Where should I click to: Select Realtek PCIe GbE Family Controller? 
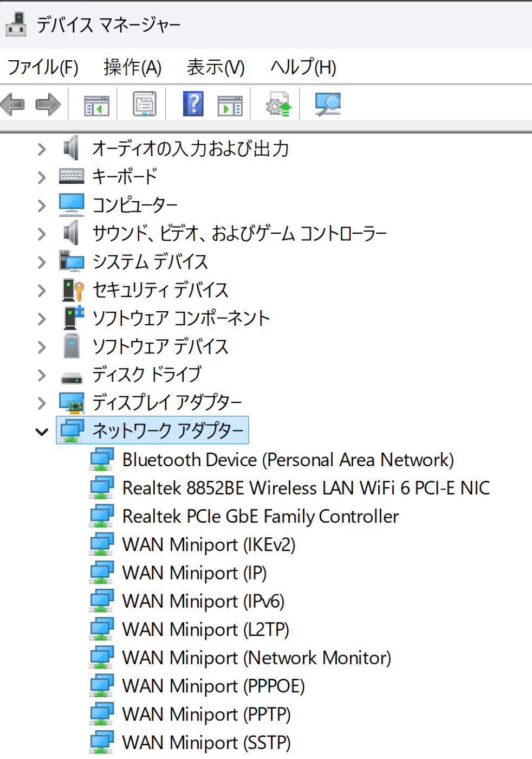pyautogui.click(x=261, y=516)
